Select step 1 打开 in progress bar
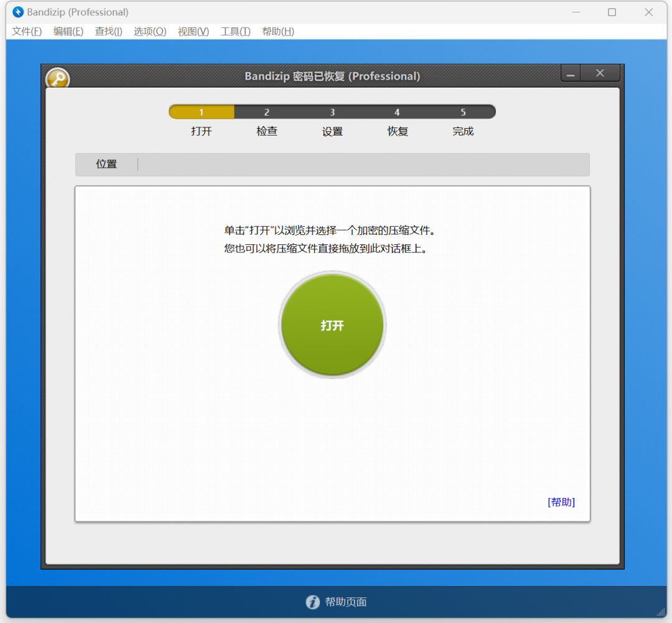The width and height of the screenshot is (672, 623). (202, 112)
